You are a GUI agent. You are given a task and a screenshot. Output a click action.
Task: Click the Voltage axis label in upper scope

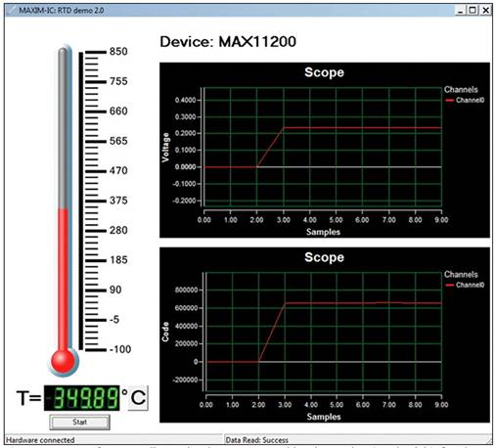(x=165, y=148)
